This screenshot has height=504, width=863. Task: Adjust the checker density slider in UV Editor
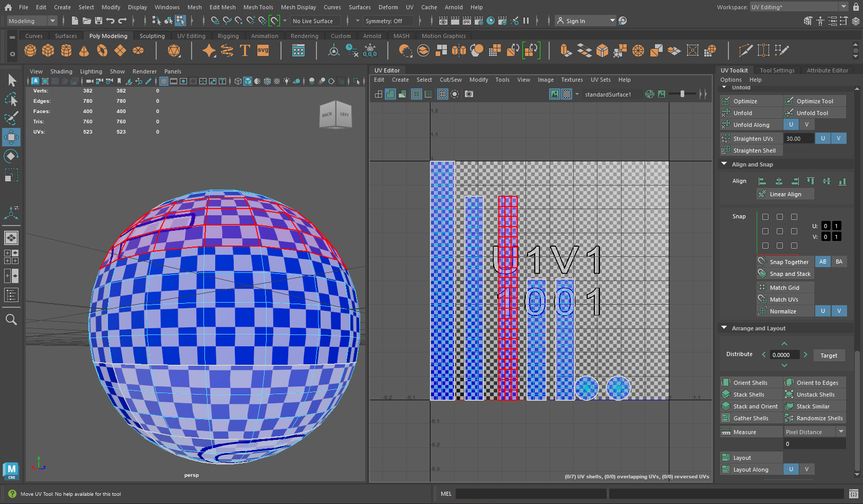tap(683, 94)
